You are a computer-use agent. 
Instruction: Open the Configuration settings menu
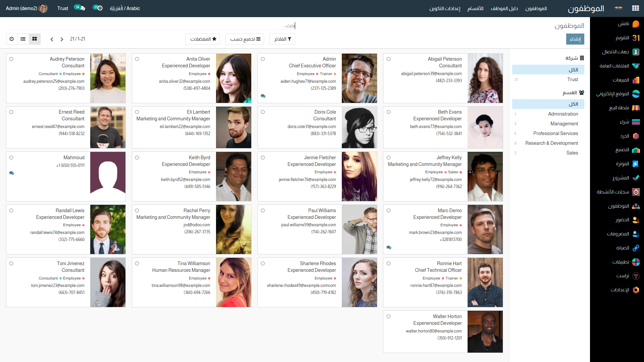coord(445,8)
